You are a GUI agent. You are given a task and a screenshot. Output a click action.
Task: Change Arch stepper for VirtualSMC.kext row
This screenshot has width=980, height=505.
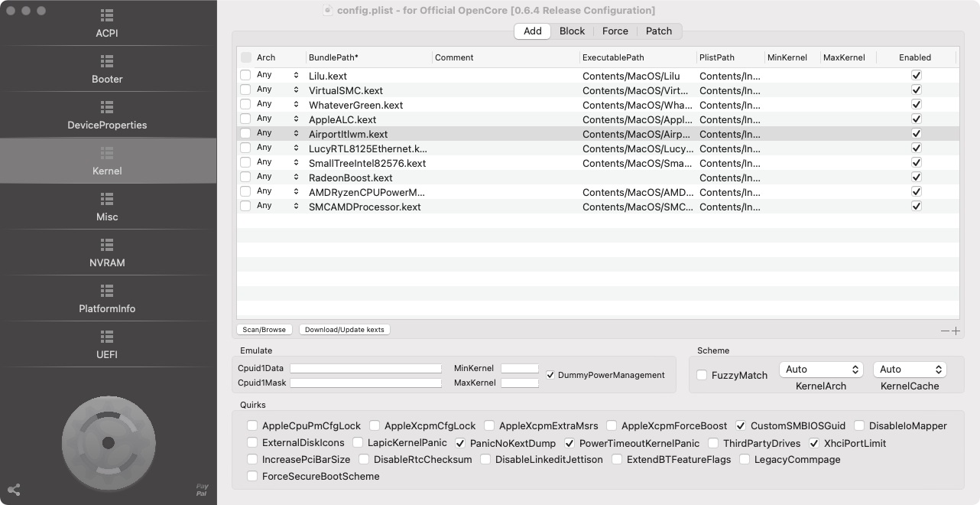pyautogui.click(x=296, y=90)
